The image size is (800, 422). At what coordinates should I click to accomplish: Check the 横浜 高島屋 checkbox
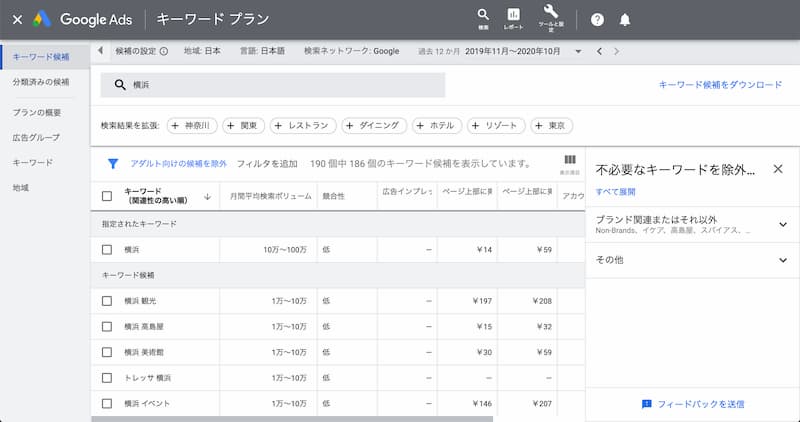pos(107,327)
